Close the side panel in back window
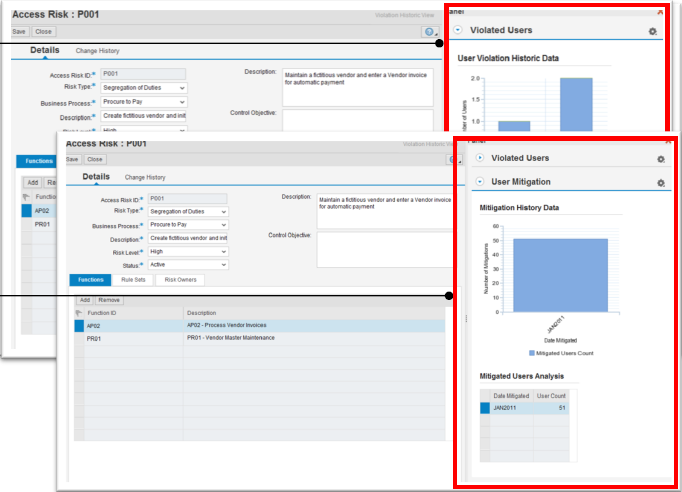The height and width of the screenshot is (492, 682). 660,12
